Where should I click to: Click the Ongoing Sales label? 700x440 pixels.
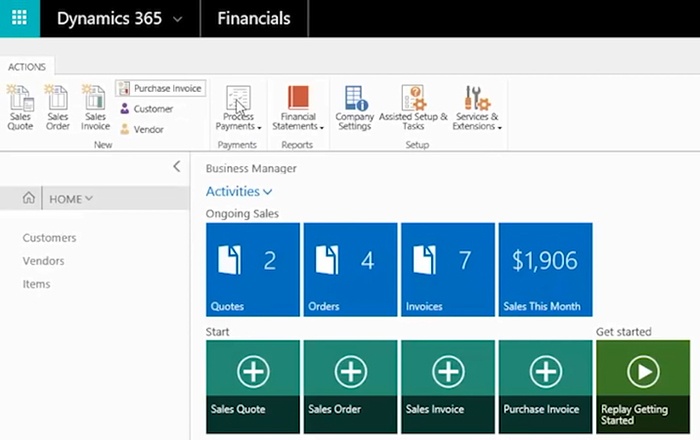(x=242, y=214)
